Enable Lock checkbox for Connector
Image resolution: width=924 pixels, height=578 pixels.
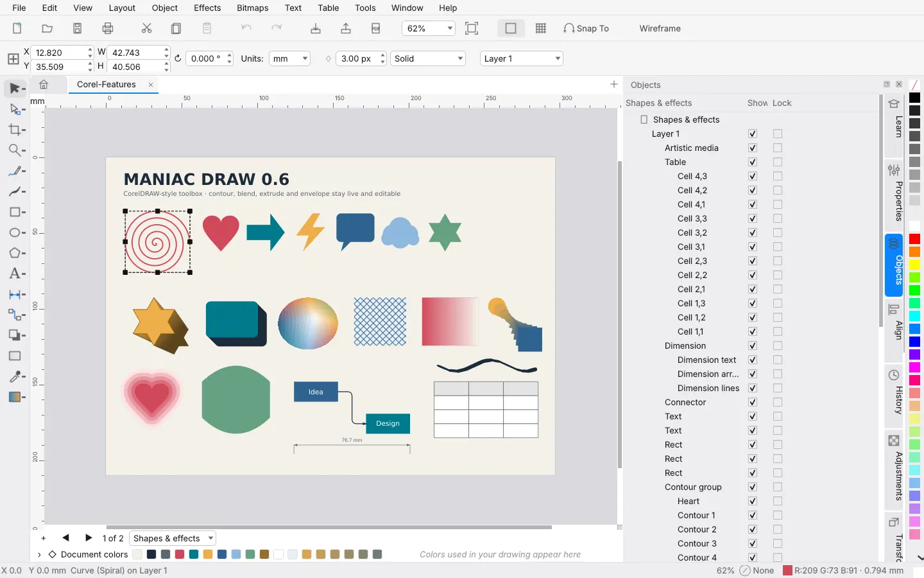(778, 402)
